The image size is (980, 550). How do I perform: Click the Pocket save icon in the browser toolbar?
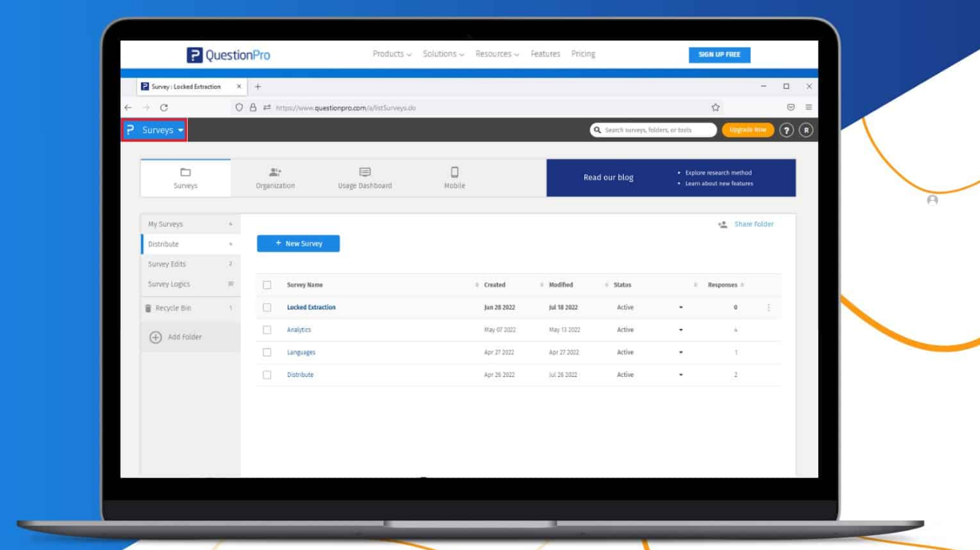click(791, 108)
